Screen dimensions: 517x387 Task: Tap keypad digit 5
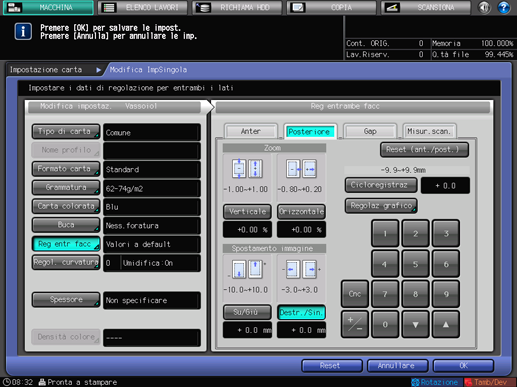pyautogui.click(x=415, y=264)
